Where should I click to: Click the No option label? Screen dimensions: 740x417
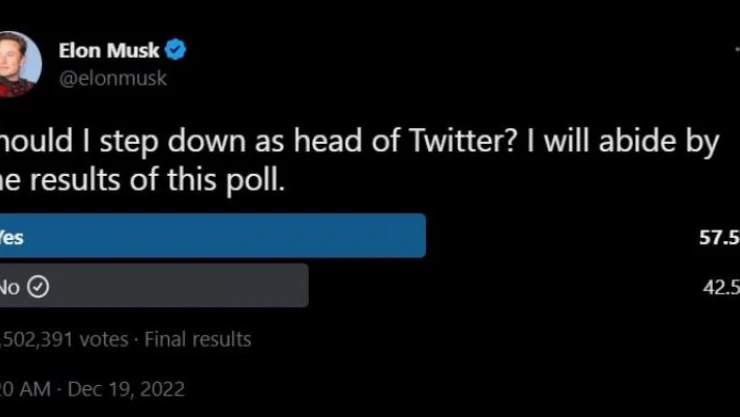tap(10, 288)
